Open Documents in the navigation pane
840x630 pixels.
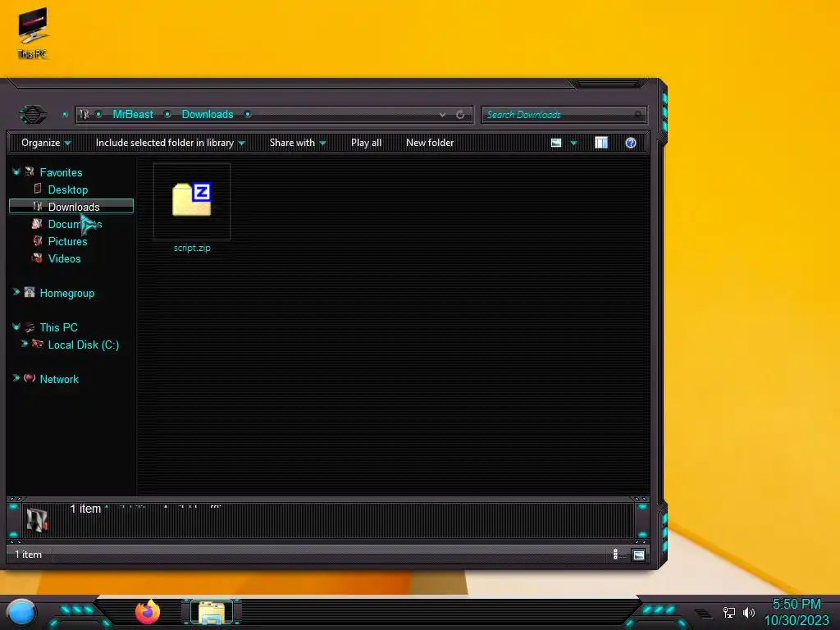pos(75,224)
